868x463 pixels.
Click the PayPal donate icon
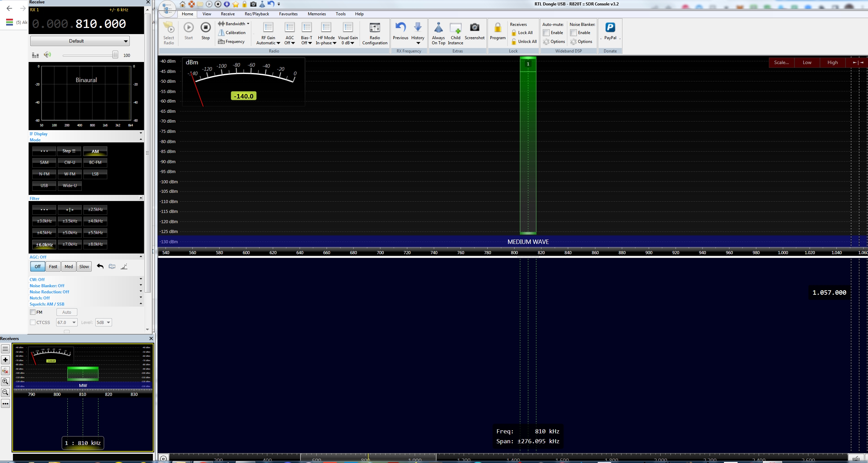[x=610, y=28]
